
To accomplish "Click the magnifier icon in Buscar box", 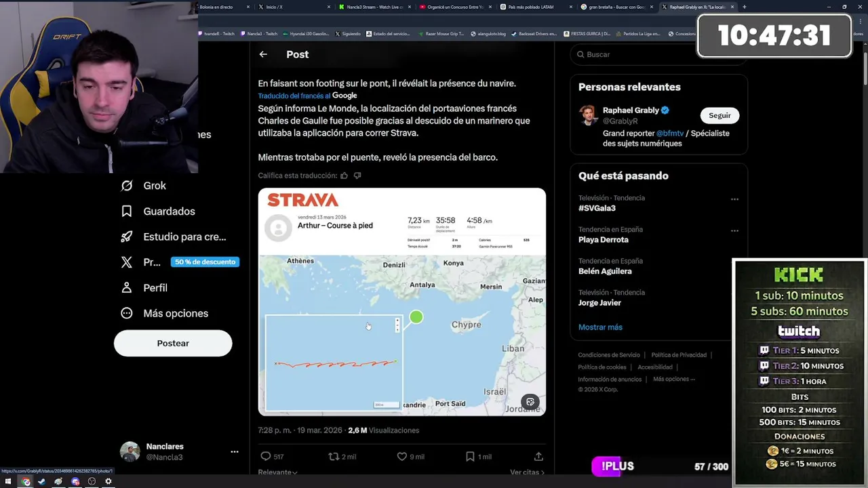I will click(x=580, y=54).
